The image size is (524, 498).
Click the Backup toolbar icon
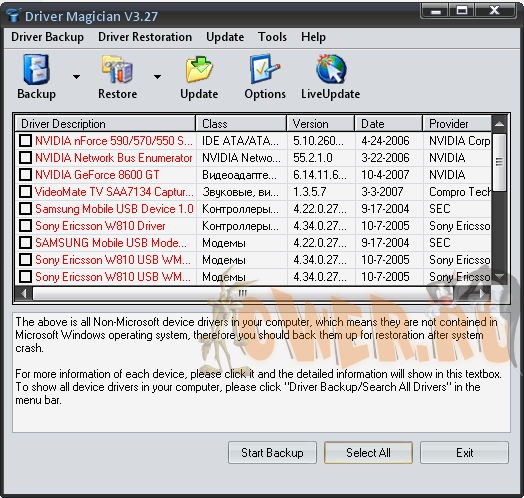pyautogui.click(x=36, y=70)
